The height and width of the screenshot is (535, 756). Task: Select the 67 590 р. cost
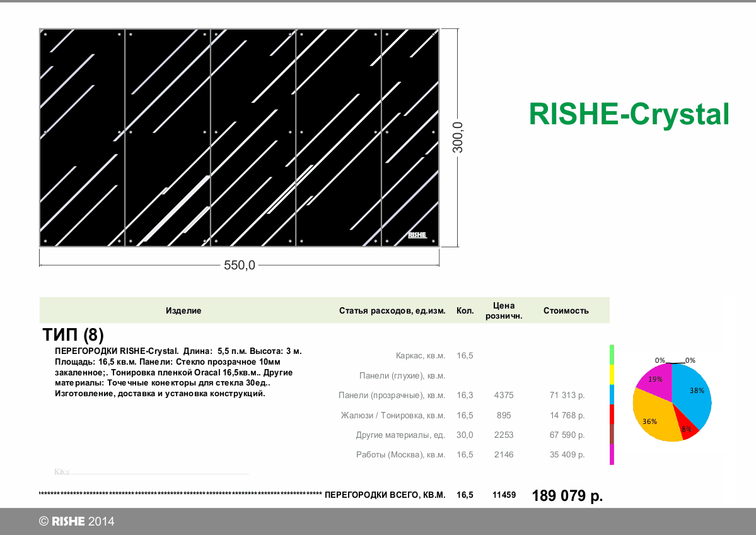tap(567, 435)
